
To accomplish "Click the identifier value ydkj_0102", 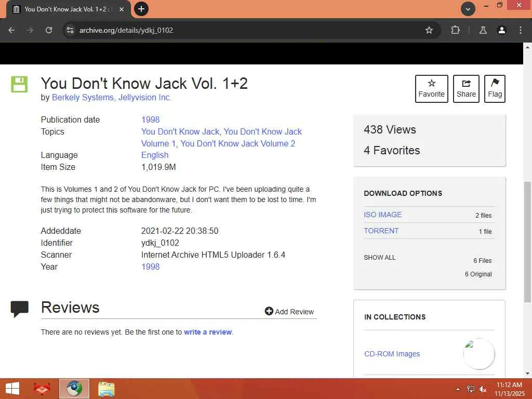I will coord(160,243).
